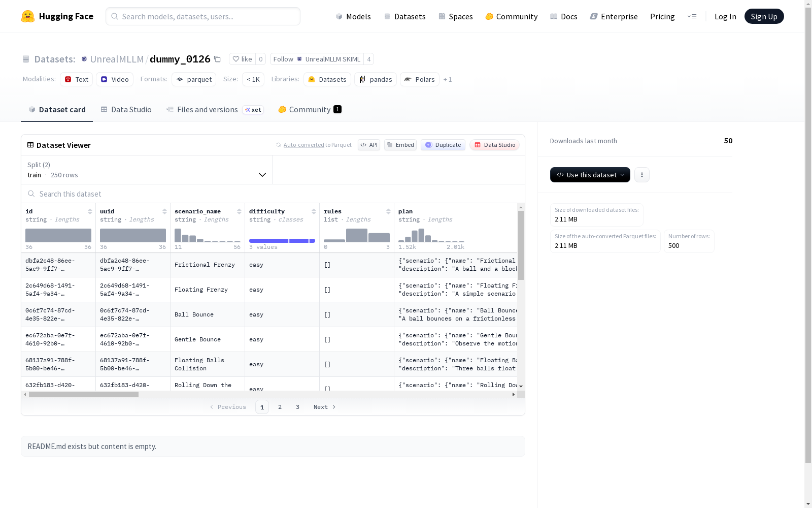
Task: Open Docs in the top navigation
Action: click(564, 16)
